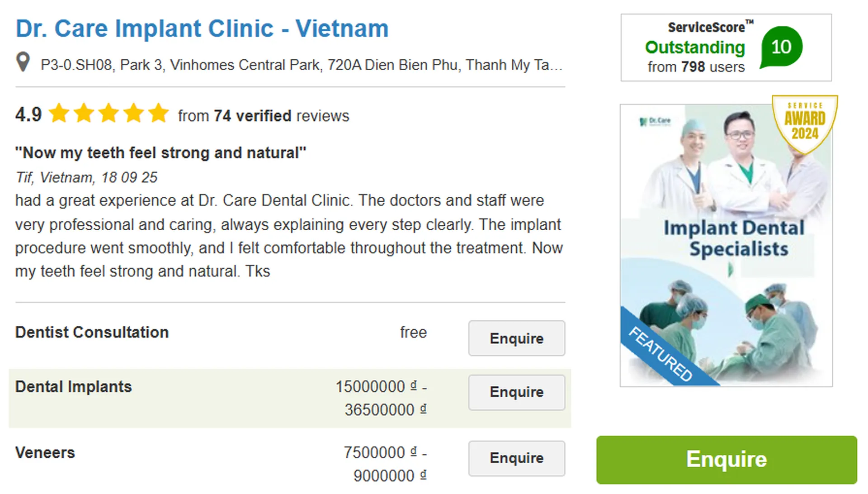Select the review headline about strong natural teeth
The width and height of the screenshot is (868, 494).
pos(160,152)
